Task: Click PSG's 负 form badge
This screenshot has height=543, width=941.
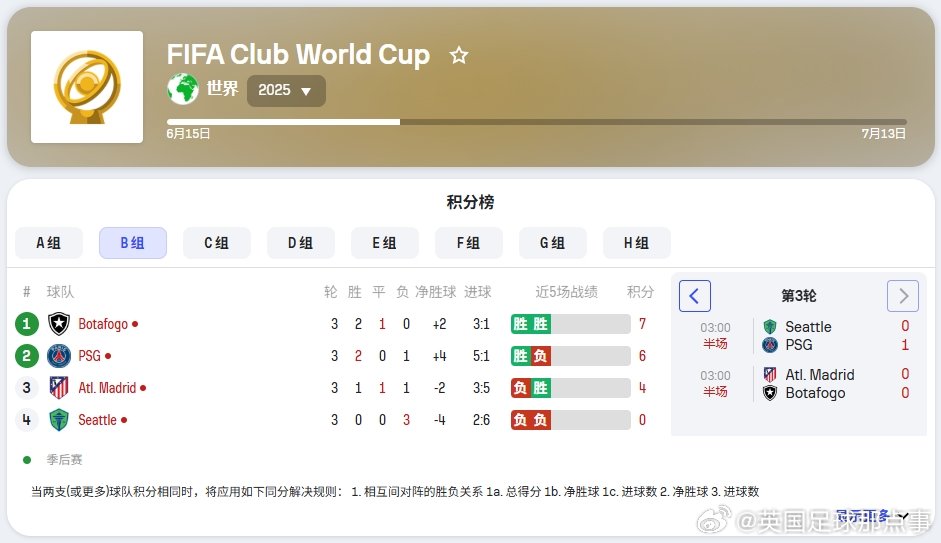Action: pos(541,356)
